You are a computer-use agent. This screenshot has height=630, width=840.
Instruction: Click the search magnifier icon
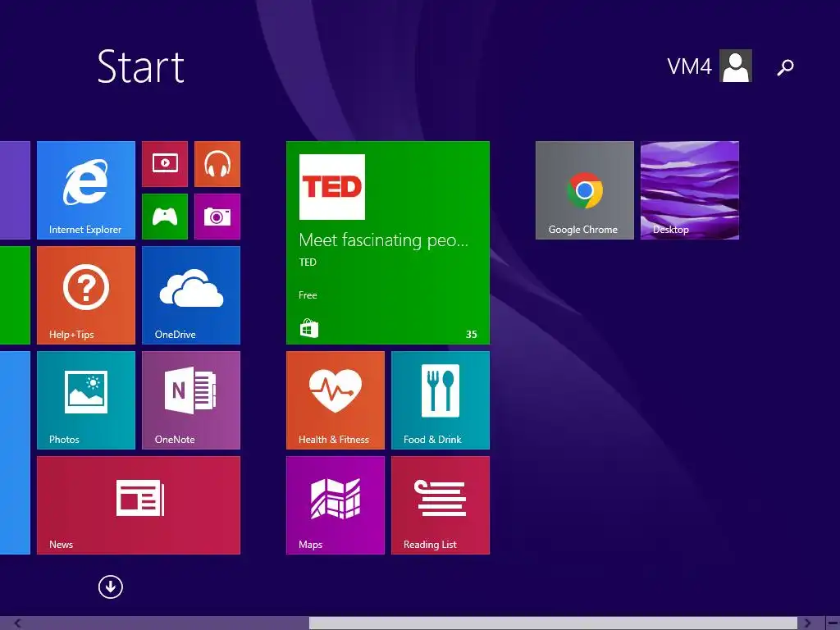[785, 67]
